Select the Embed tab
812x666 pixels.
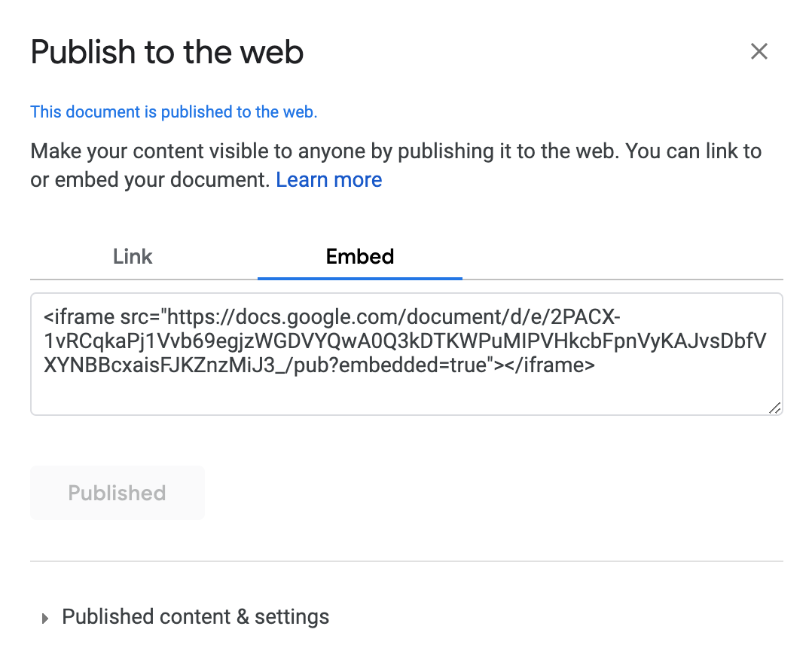(x=359, y=257)
